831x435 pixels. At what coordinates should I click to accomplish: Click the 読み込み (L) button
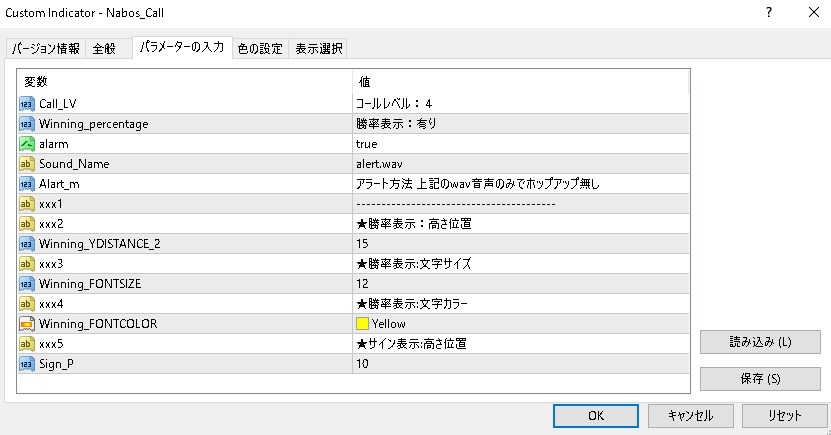[761, 342]
